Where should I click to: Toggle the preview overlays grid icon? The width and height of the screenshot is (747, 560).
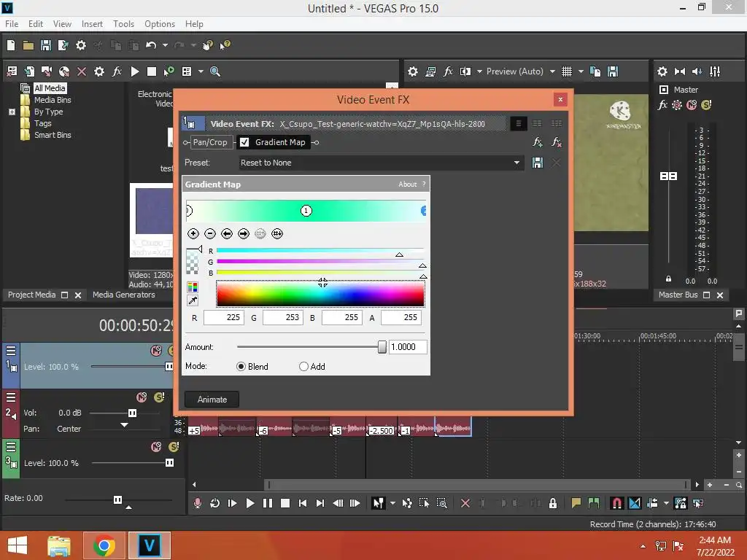tap(566, 71)
